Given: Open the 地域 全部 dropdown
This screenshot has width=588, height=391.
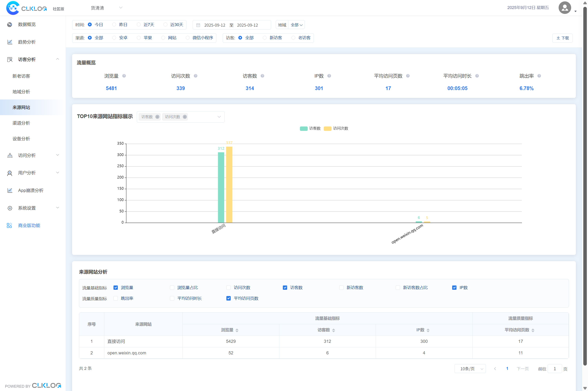Looking at the screenshot, I should pyautogui.click(x=296, y=25).
